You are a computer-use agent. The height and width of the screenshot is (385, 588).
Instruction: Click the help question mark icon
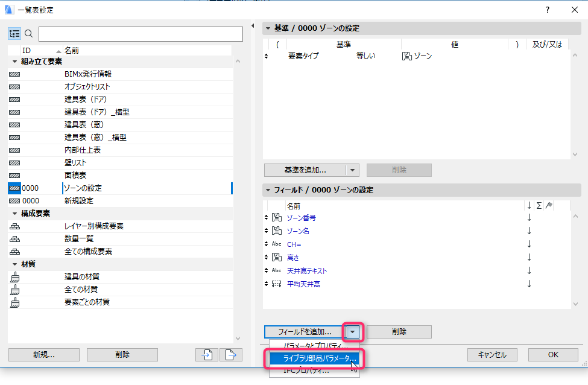pyautogui.click(x=548, y=10)
